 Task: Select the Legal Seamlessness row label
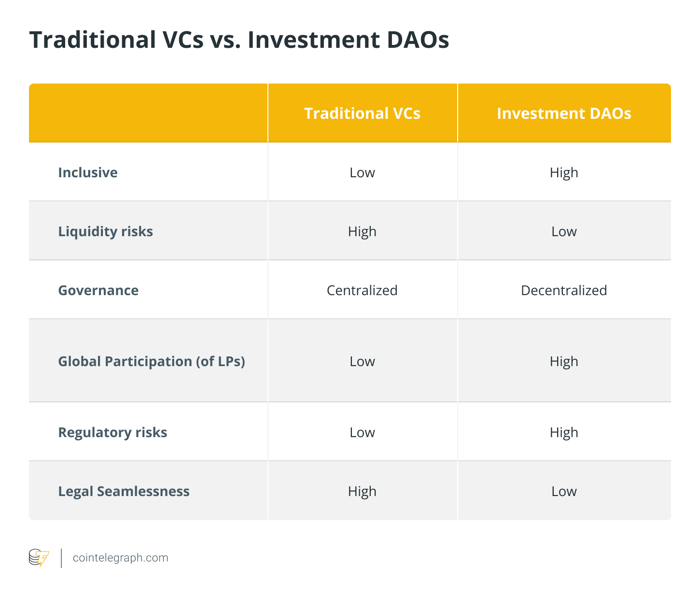(x=124, y=491)
